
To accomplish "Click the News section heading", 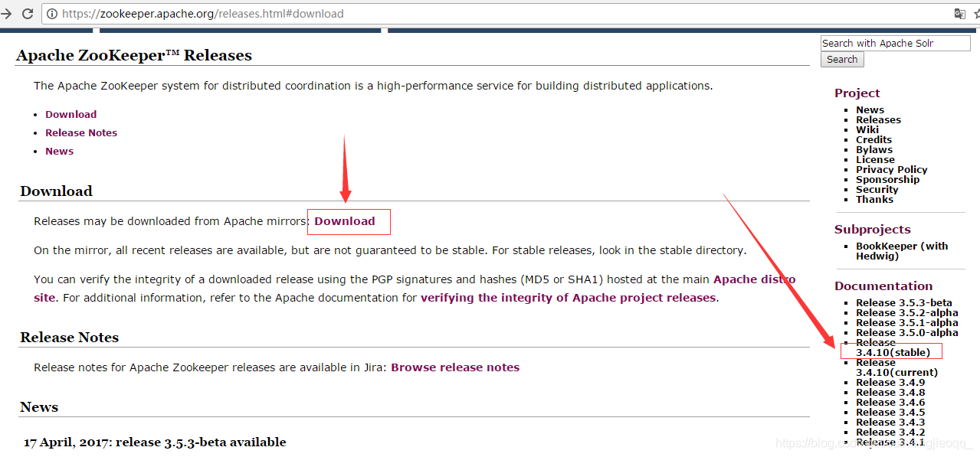I will (39, 407).
